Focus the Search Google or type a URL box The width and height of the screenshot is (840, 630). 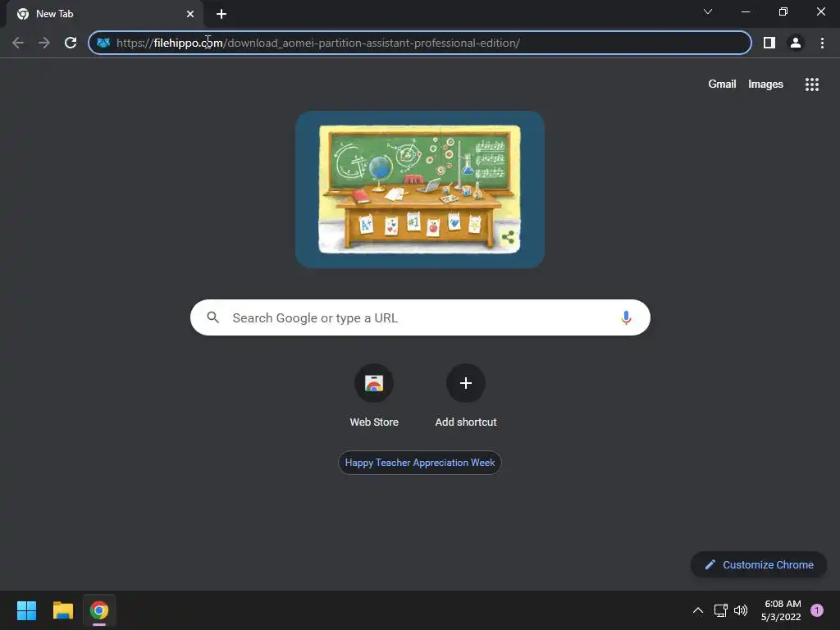click(x=421, y=317)
